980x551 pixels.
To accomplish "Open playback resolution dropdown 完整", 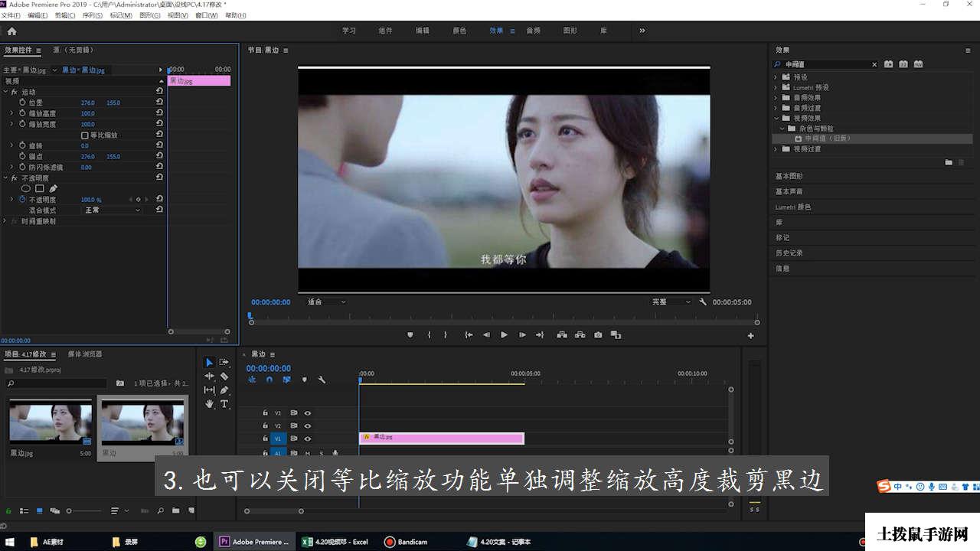I will click(x=671, y=302).
